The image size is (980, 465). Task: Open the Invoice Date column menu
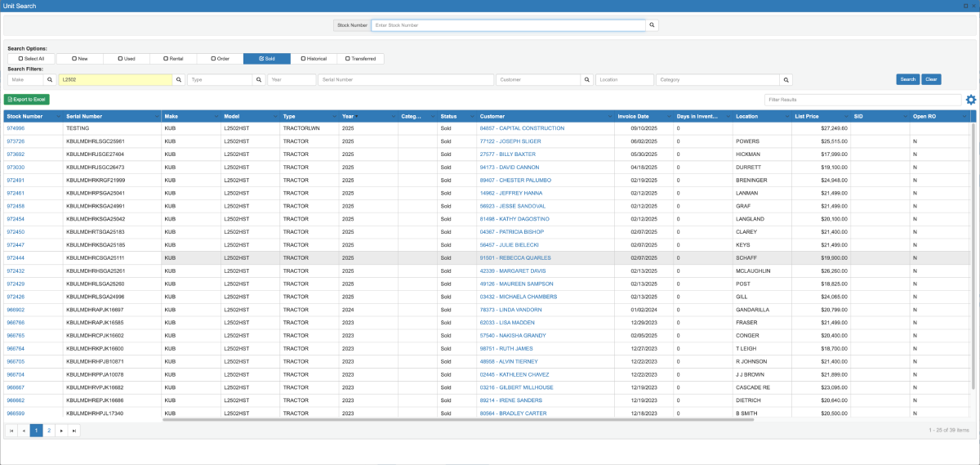click(669, 117)
